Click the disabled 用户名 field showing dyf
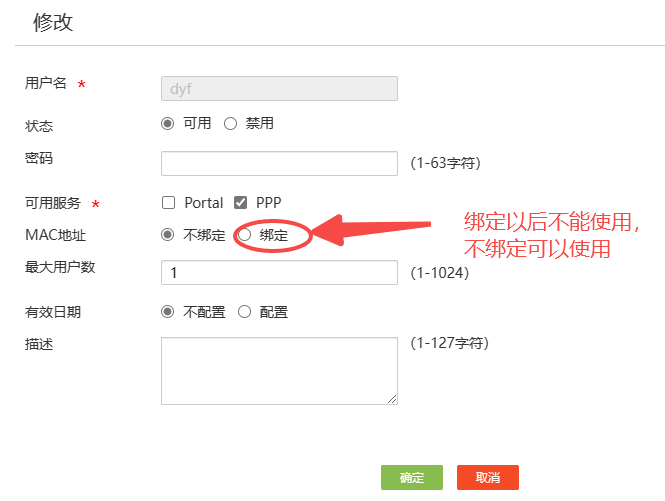The height and width of the screenshot is (501, 665). 279,88
